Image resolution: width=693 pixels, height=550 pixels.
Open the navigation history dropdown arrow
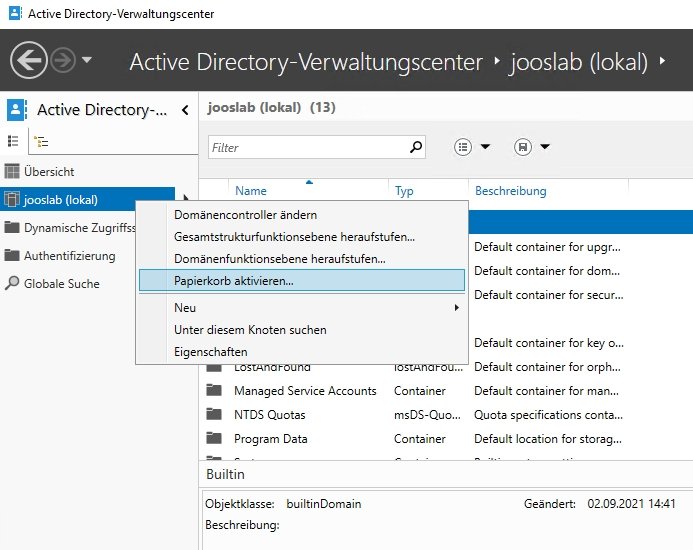tap(87, 61)
